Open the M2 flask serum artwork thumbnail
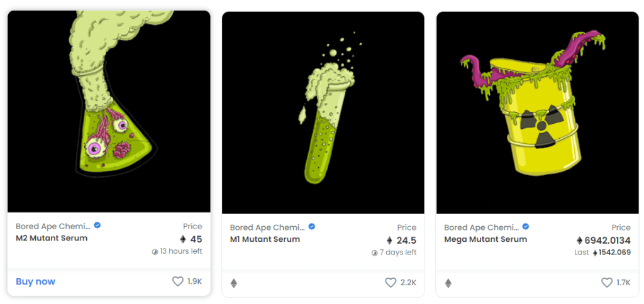Viewport: 644px width, 304px height. (x=109, y=112)
